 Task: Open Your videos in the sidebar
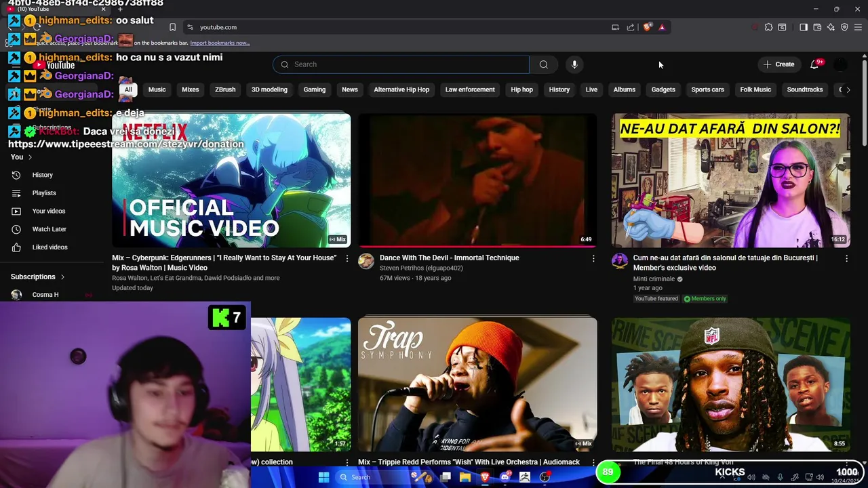49,211
